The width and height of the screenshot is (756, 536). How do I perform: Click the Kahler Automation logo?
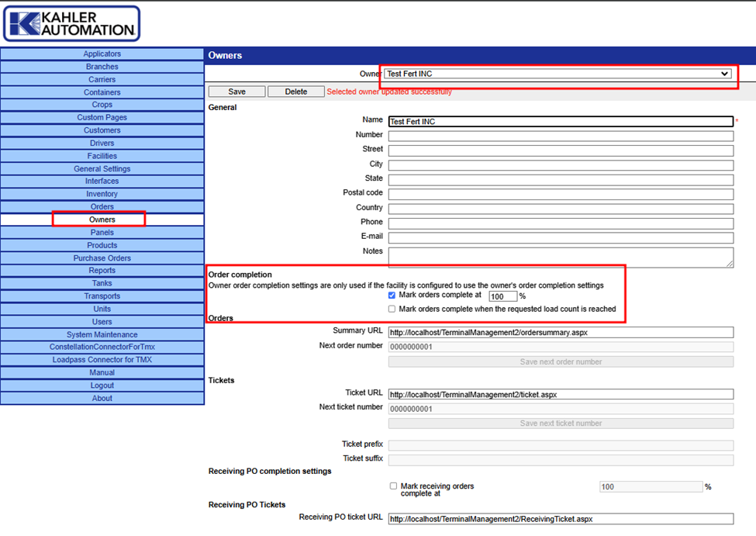coord(72,23)
